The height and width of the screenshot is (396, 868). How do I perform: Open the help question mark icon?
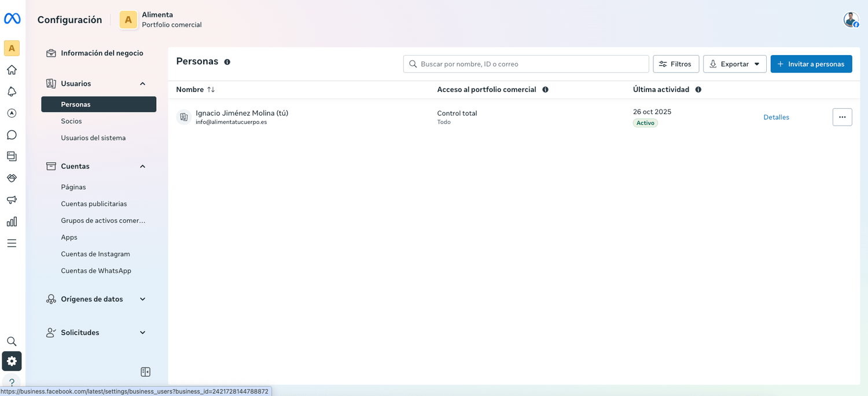click(12, 382)
